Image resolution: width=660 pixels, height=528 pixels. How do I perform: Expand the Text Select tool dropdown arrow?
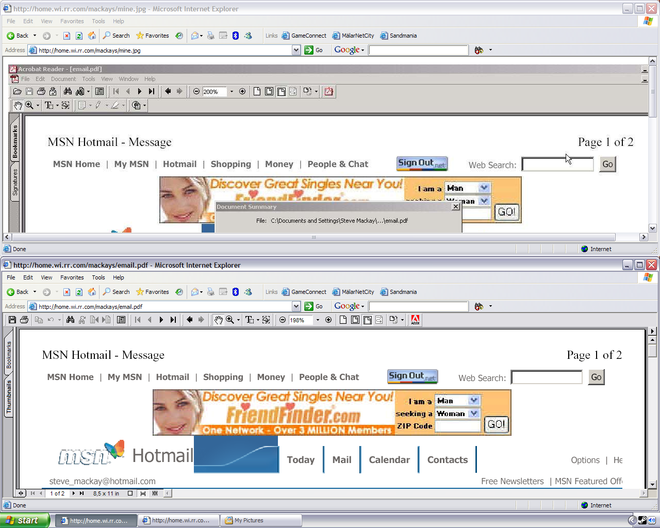pyautogui.click(x=258, y=320)
